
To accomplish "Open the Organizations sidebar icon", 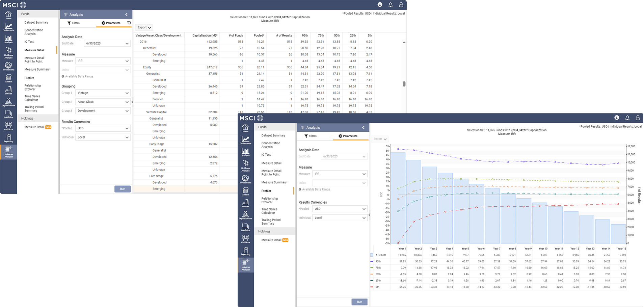I will click(8, 102).
